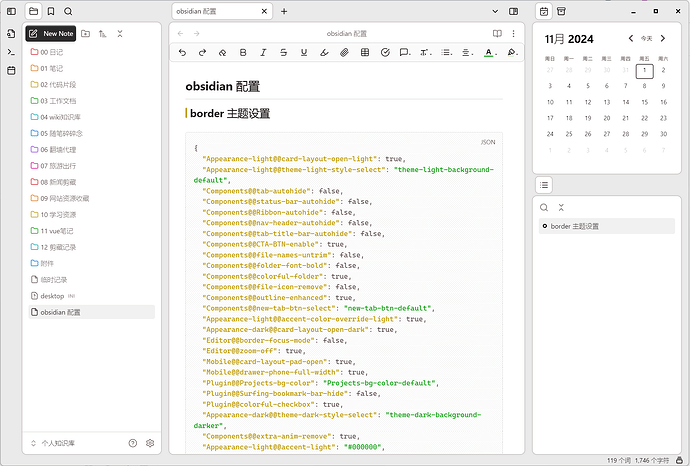The width and height of the screenshot is (690, 466).
Task: Navigate forward in note history
Action: pyautogui.click(x=197, y=33)
